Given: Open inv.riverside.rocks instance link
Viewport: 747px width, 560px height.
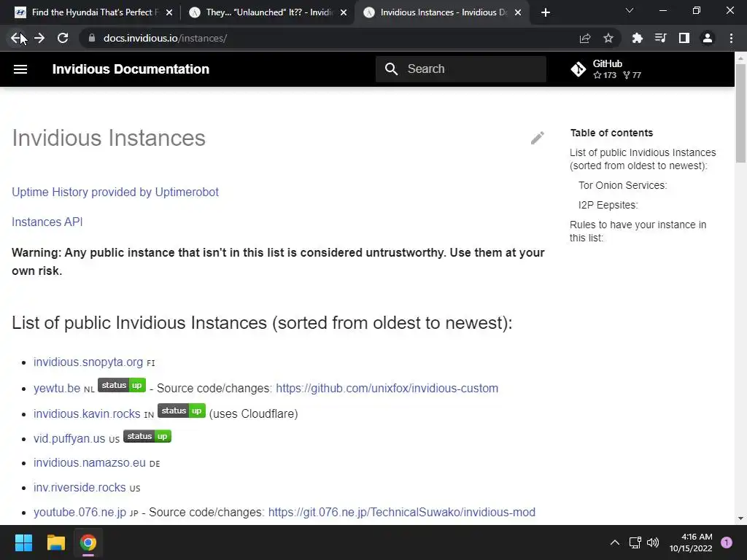Looking at the screenshot, I should [x=80, y=487].
